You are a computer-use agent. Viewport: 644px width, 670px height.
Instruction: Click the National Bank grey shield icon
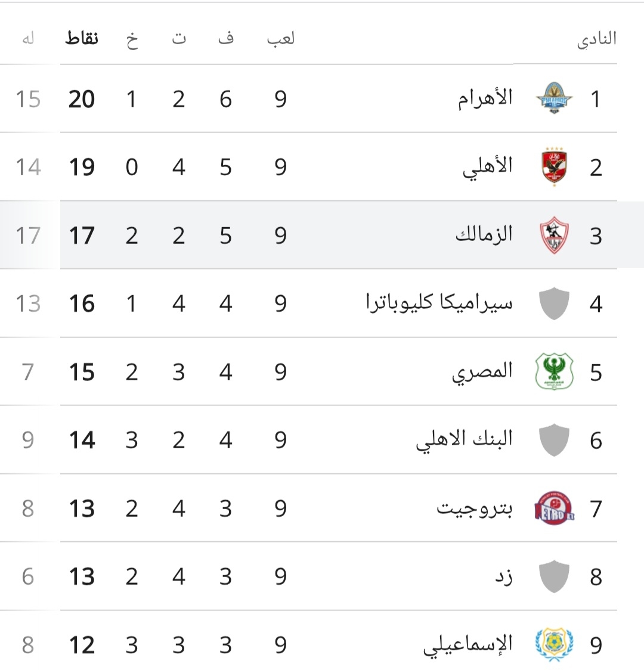pos(554,440)
